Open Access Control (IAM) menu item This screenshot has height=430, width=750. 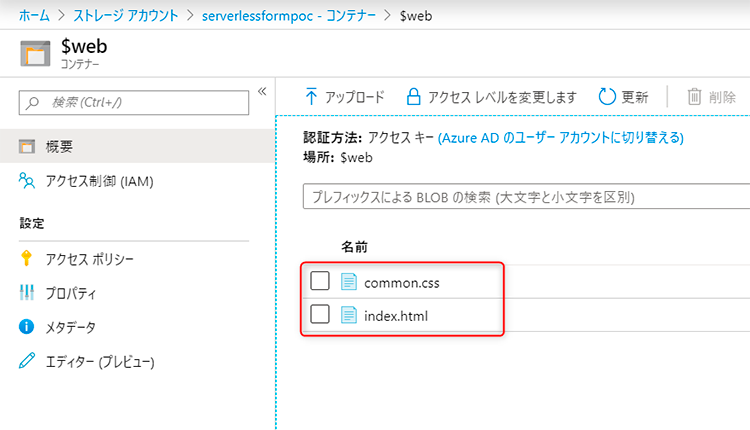(x=98, y=181)
